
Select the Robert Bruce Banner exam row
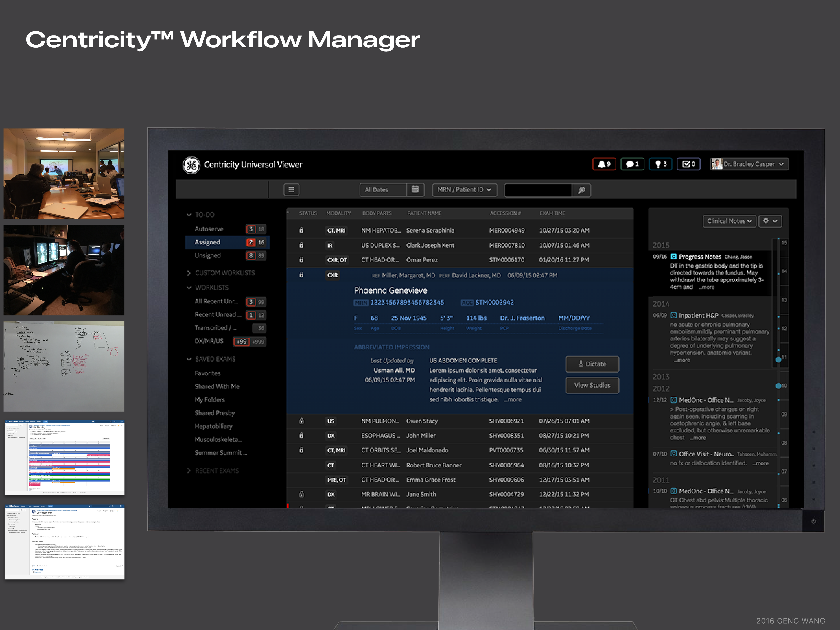pos(460,465)
